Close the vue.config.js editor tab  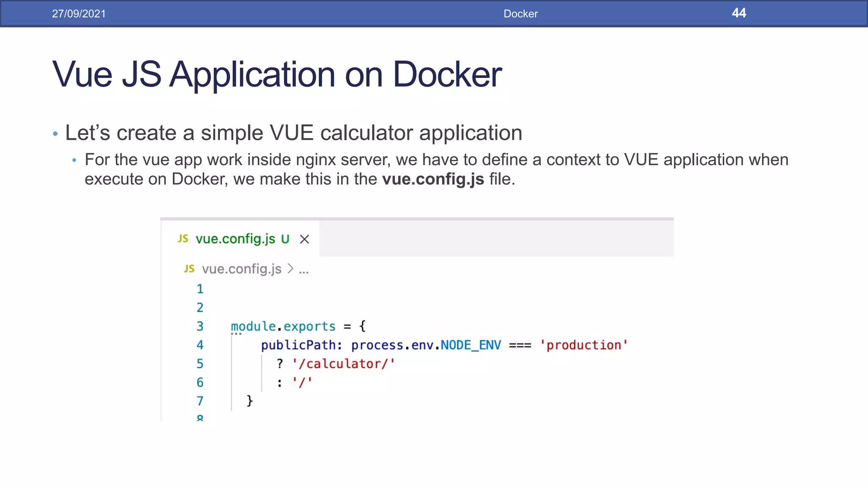point(304,239)
